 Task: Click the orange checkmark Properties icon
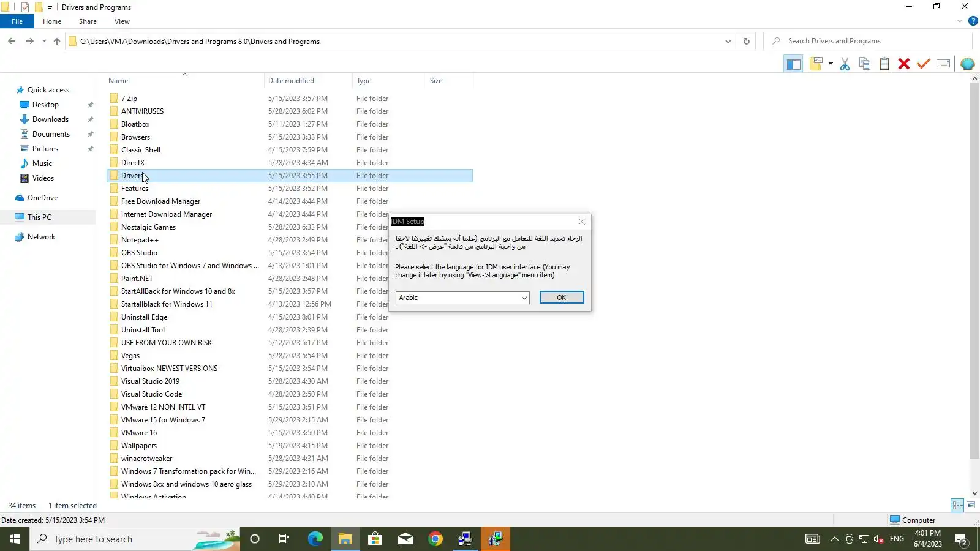[x=924, y=64]
